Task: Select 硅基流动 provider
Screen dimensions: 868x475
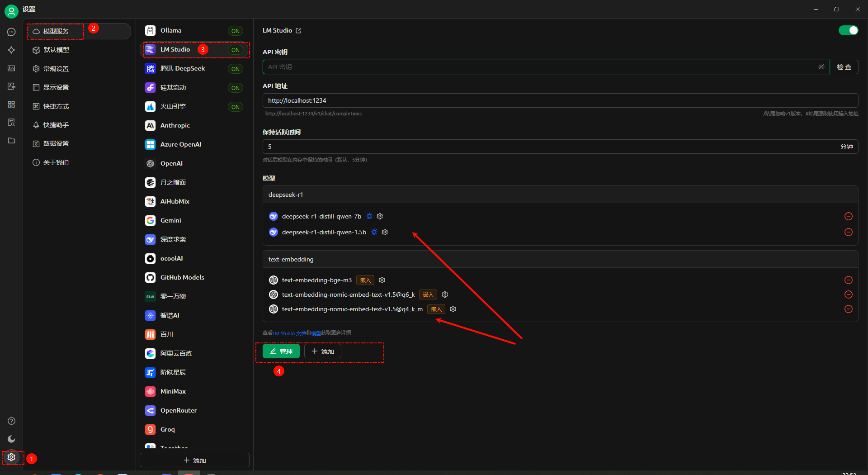Action: (194, 87)
